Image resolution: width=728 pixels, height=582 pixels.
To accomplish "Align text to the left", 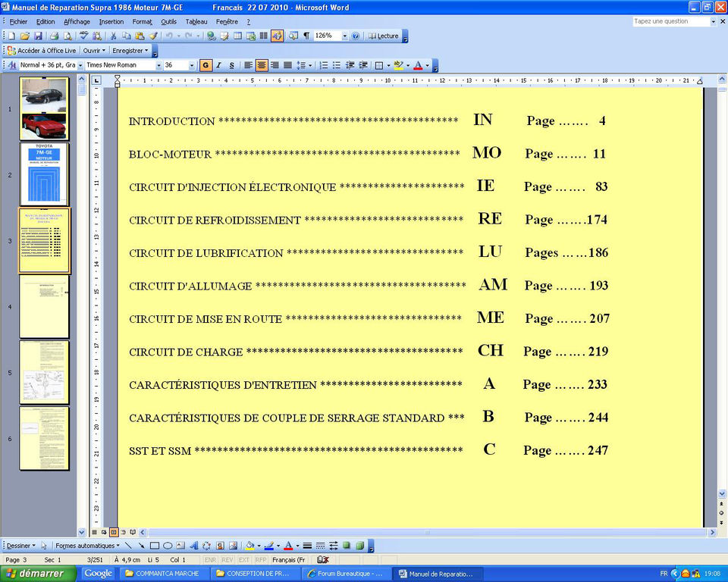I will click(x=249, y=65).
